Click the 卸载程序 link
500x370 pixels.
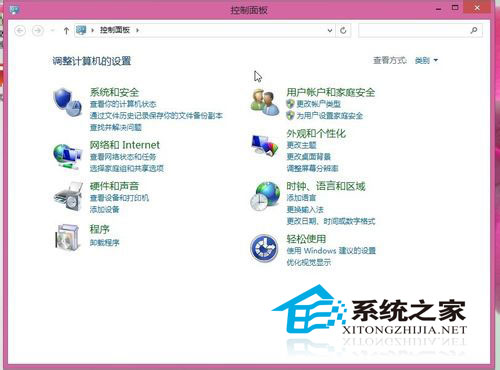104,243
